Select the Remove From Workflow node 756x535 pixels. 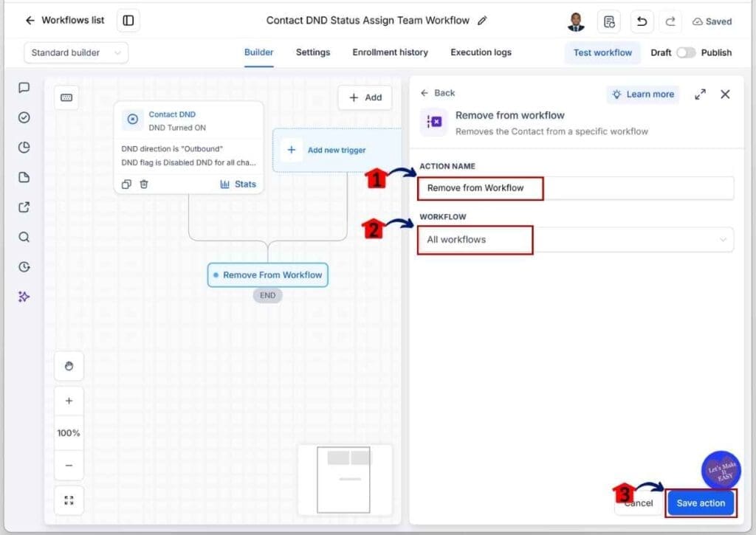coord(267,275)
